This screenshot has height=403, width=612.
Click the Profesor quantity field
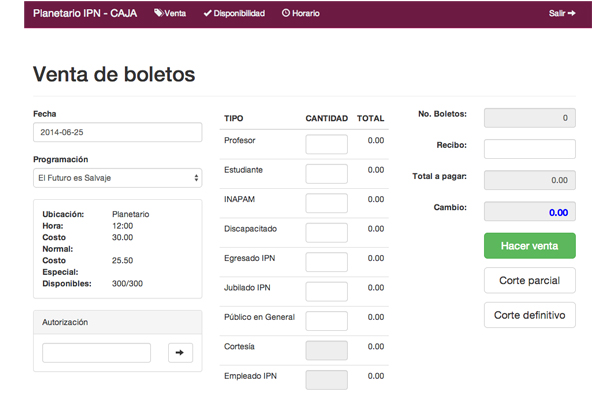pyautogui.click(x=326, y=144)
